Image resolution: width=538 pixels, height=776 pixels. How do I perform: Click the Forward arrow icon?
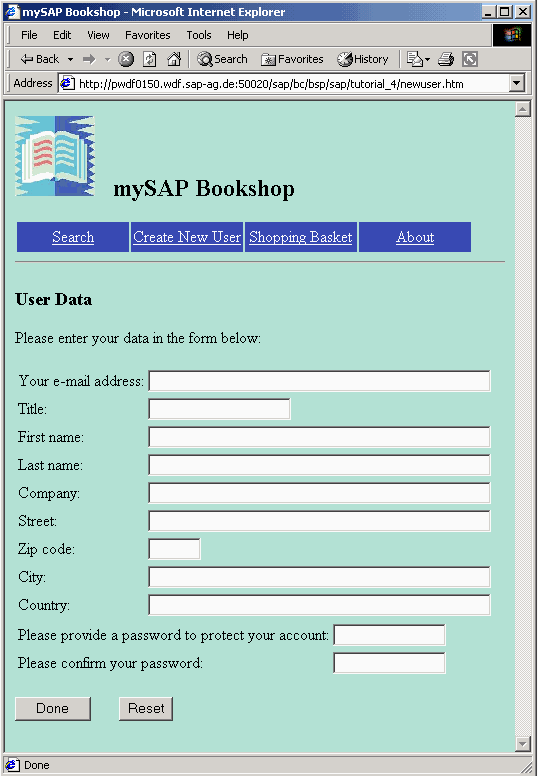[x=89, y=59]
